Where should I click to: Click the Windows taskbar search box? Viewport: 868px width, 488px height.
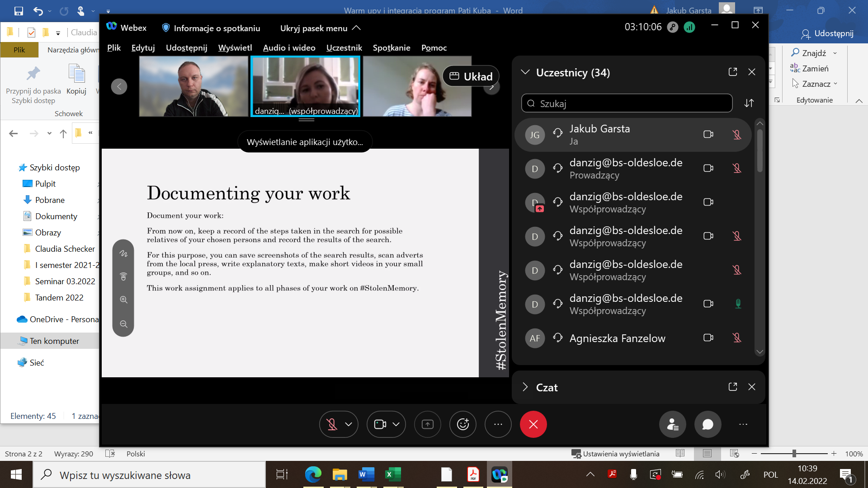click(x=149, y=475)
